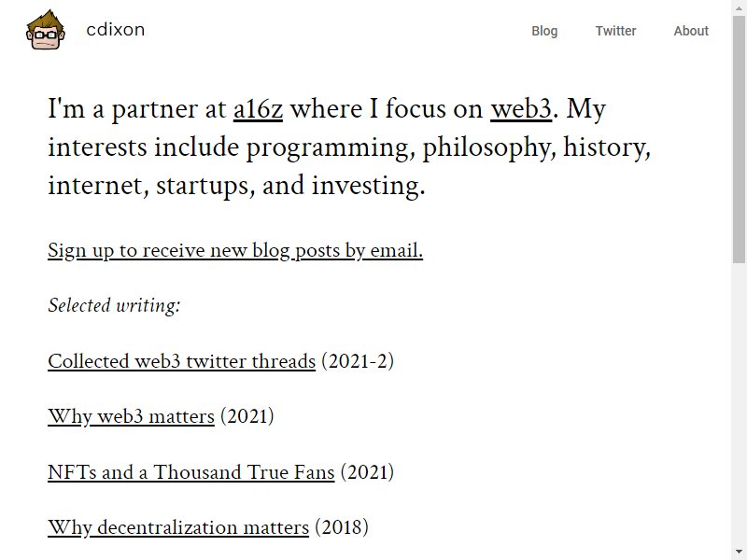Click sign up to receive blog posts link
The height and width of the screenshot is (560, 747).
click(x=235, y=250)
